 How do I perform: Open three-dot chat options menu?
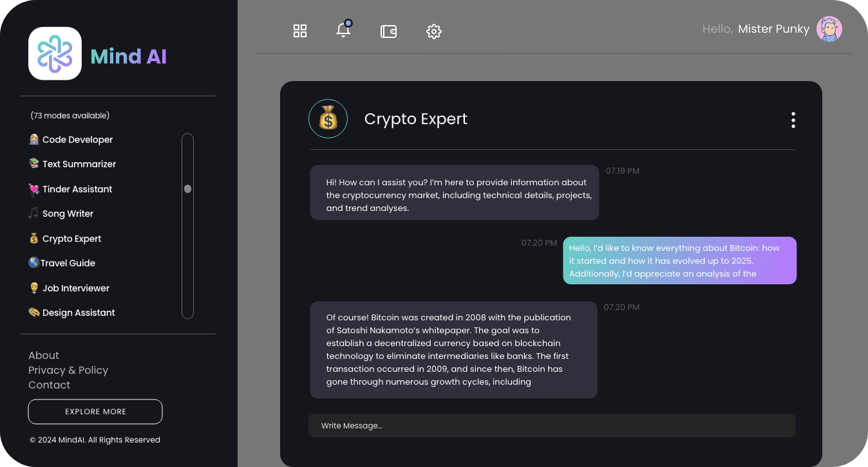793,120
